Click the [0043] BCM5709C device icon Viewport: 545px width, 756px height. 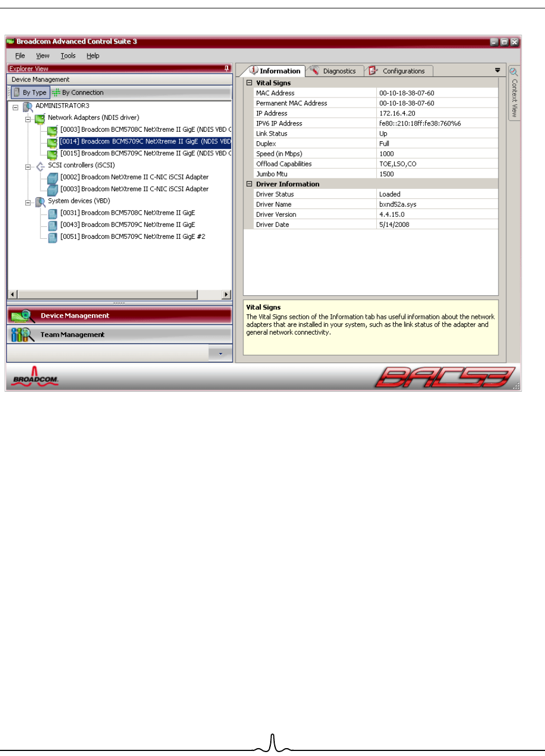52,225
